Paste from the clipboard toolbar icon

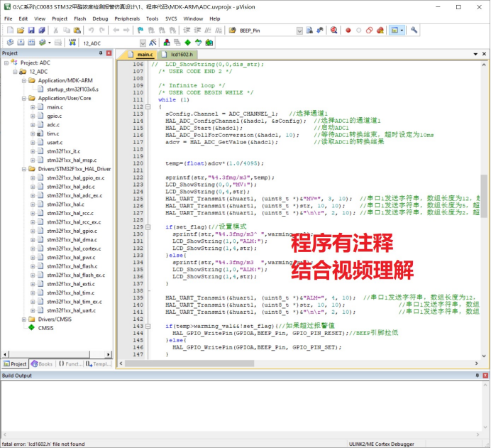click(x=77, y=30)
